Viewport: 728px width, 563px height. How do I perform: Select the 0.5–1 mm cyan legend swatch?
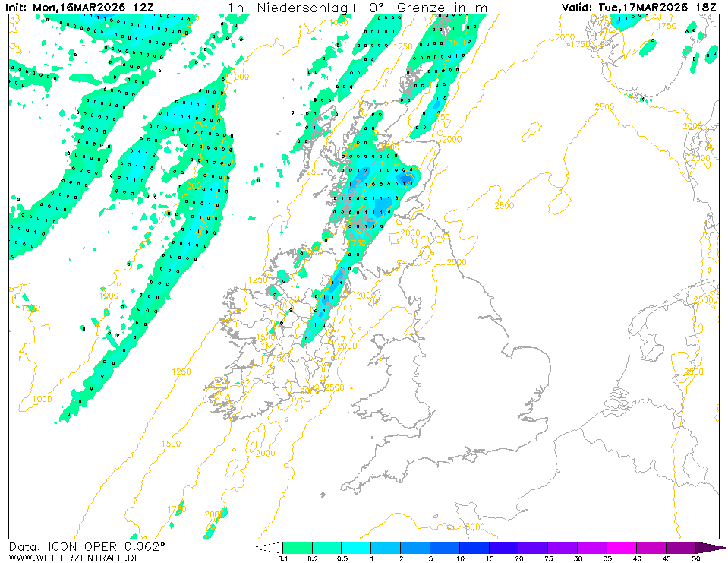356,547
